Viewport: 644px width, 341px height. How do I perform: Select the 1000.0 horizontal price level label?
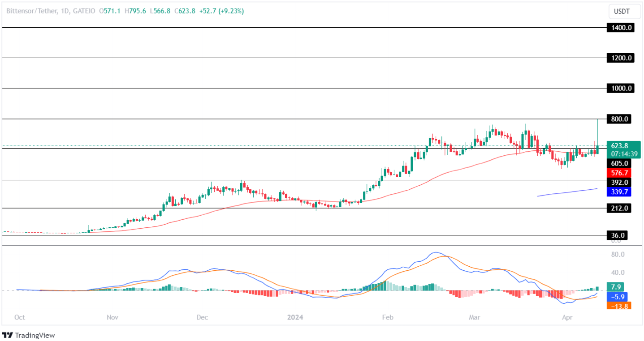point(620,88)
